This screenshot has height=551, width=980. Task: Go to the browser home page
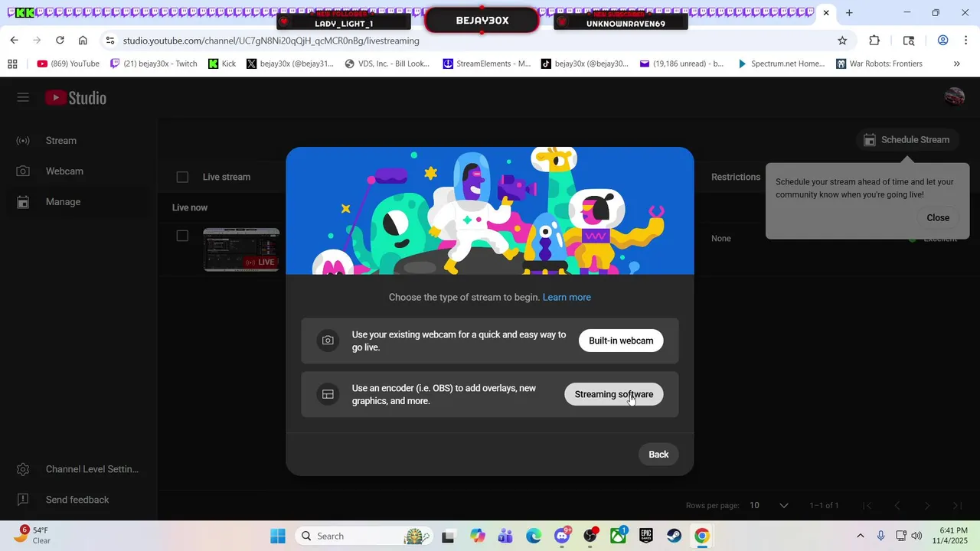tap(83, 41)
